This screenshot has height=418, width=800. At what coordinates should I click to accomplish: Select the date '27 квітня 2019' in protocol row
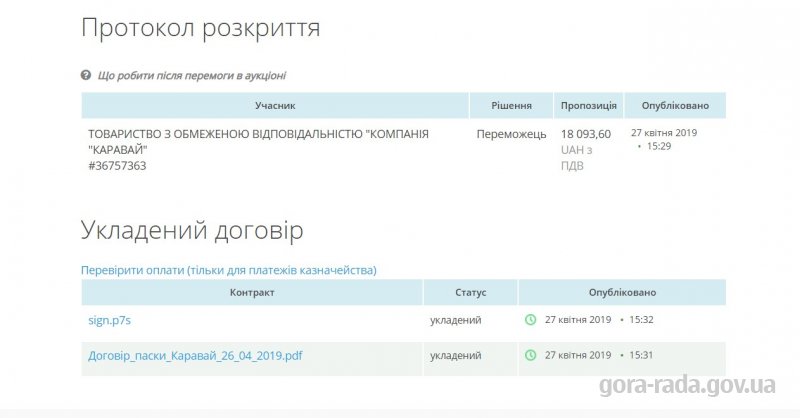(x=664, y=133)
